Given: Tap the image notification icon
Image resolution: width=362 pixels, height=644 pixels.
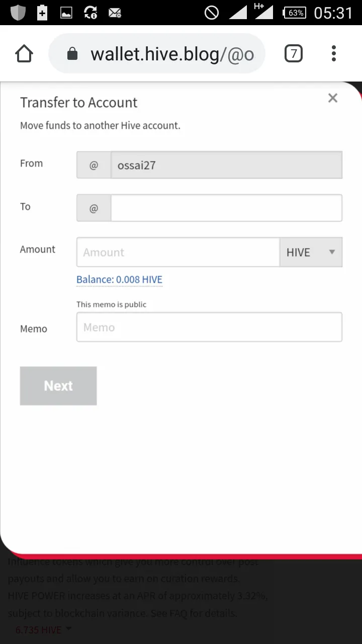Looking at the screenshot, I should pos(66,13).
